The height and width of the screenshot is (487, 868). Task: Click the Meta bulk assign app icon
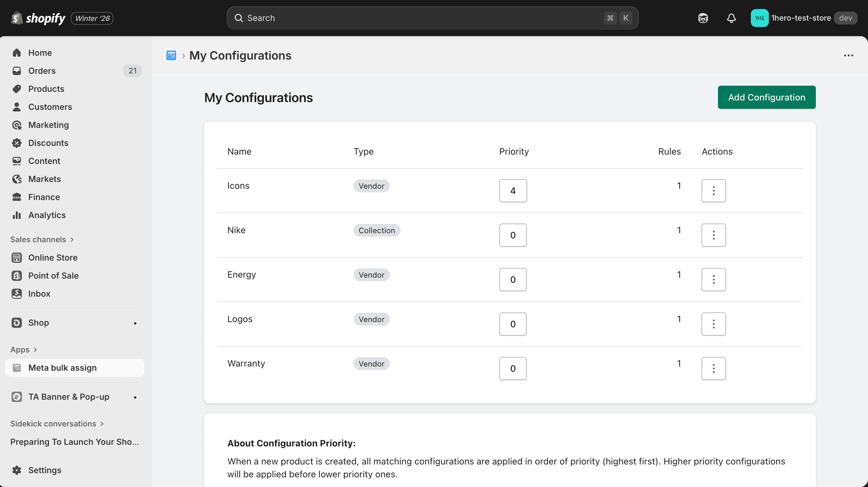tap(16, 368)
